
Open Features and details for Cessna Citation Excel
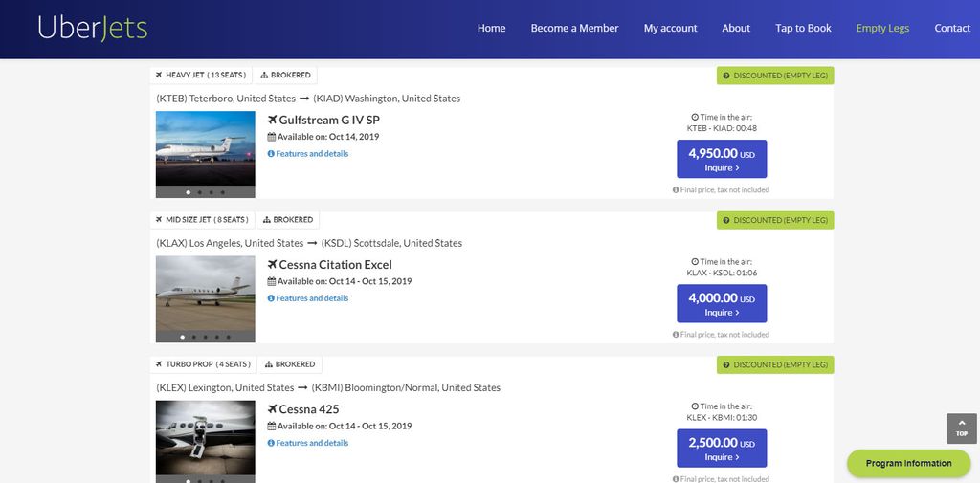click(x=312, y=298)
